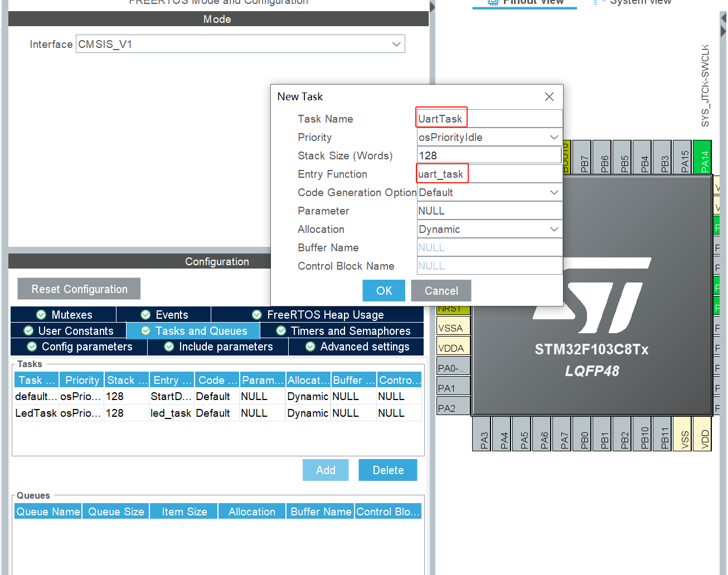Click the ST logo on the chip
Viewport: 728px width, 575px height.
[592, 295]
